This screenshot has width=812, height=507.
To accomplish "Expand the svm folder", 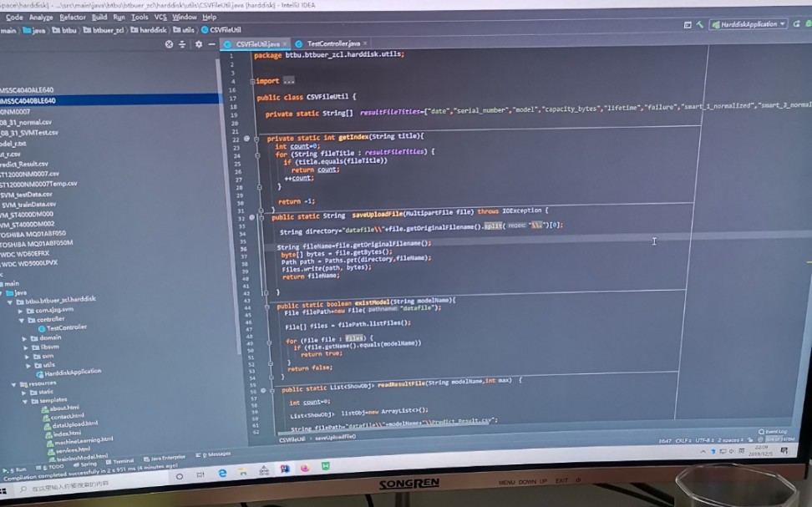I will tap(27, 357).
